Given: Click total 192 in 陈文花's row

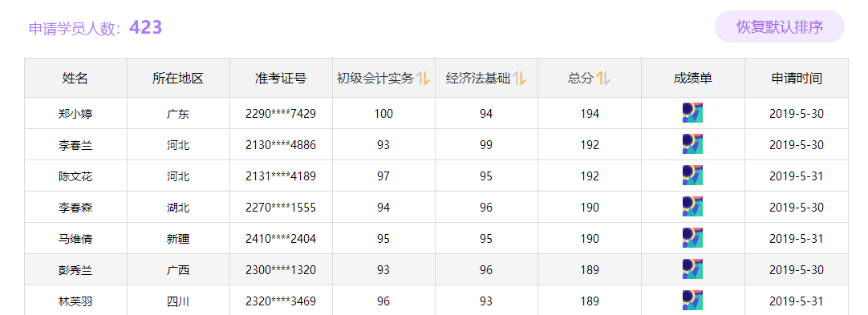Looking at the screenshot, I should pos(590,176).
